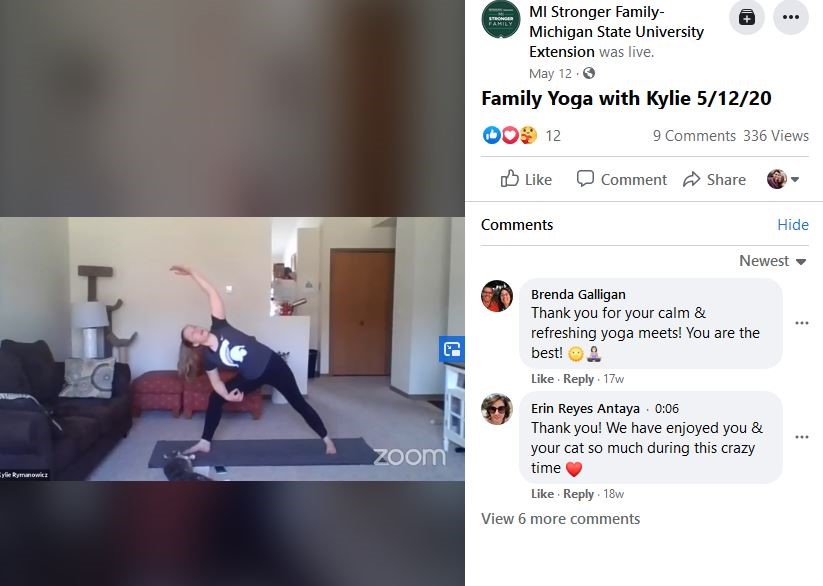Open the Newest comment sorting dropdown

[771, 260]
